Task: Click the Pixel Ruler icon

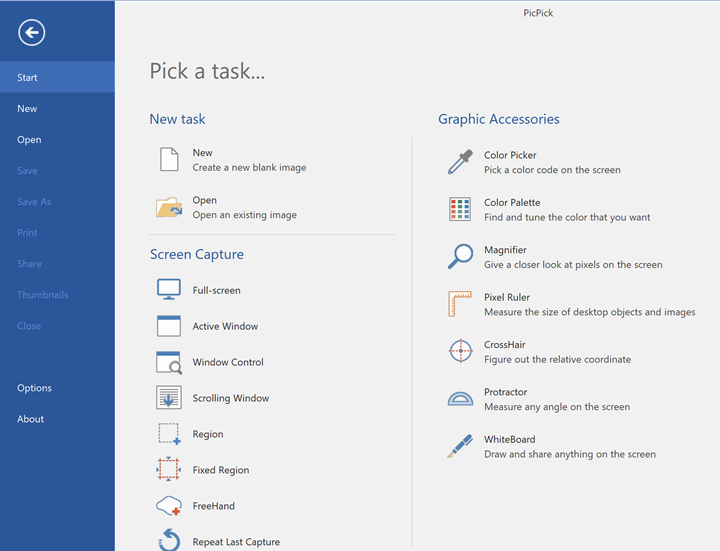Action: point(460,304)
